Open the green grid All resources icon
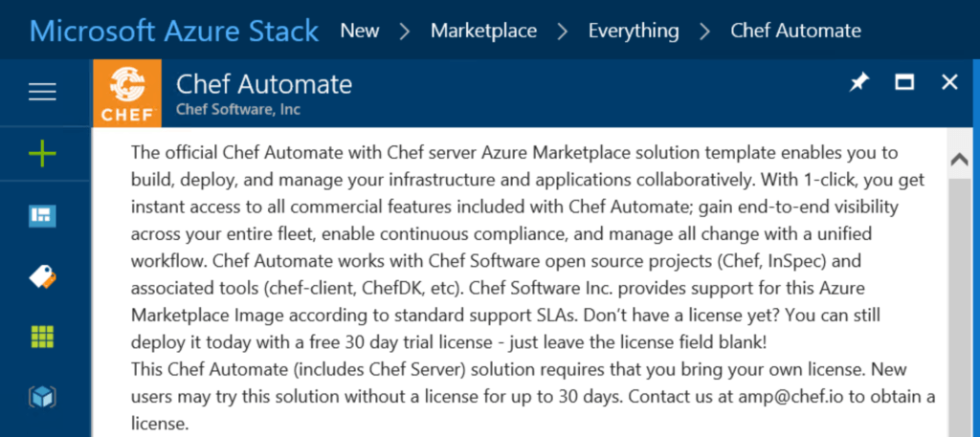980x437 pixels. pyautogui.click(x=42, y=337)
